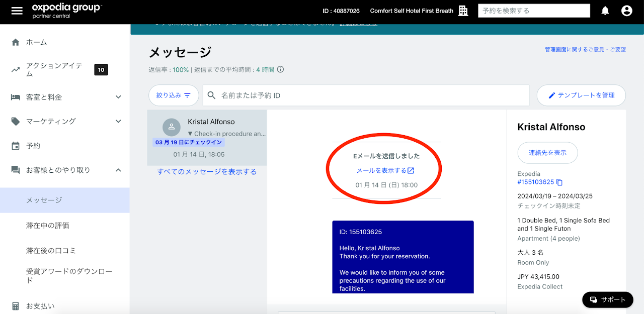Click the notifications bell icon

605,11
